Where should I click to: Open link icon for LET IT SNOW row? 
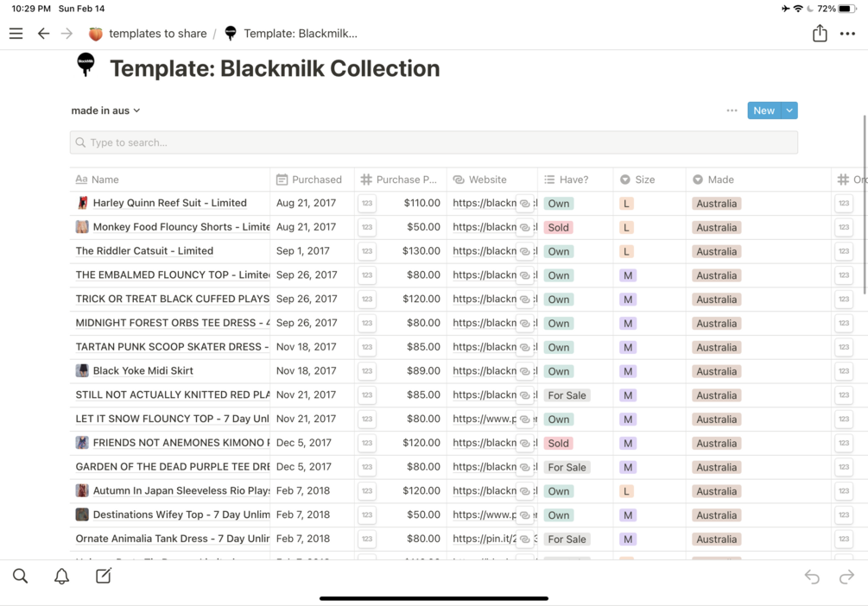(524, 419)
